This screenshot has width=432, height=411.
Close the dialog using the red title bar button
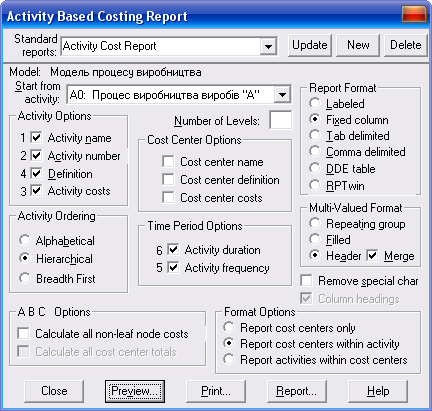coord(414,15)
